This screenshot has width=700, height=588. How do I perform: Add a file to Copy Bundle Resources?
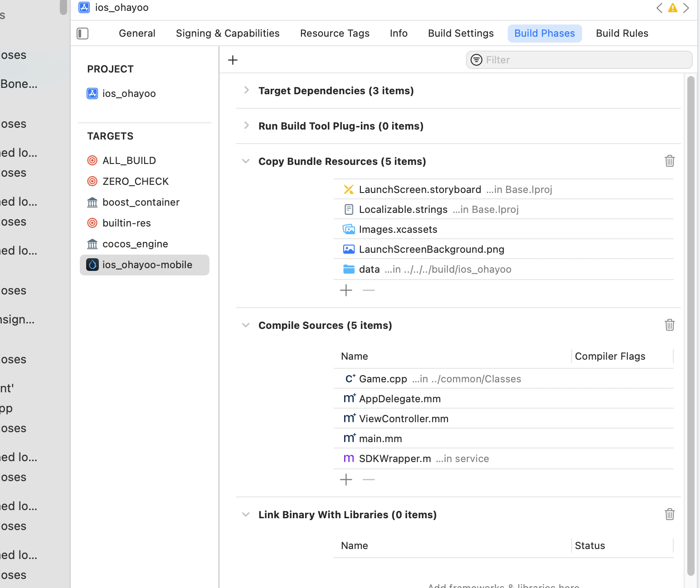pyautogui.click(x=346, y=290)
